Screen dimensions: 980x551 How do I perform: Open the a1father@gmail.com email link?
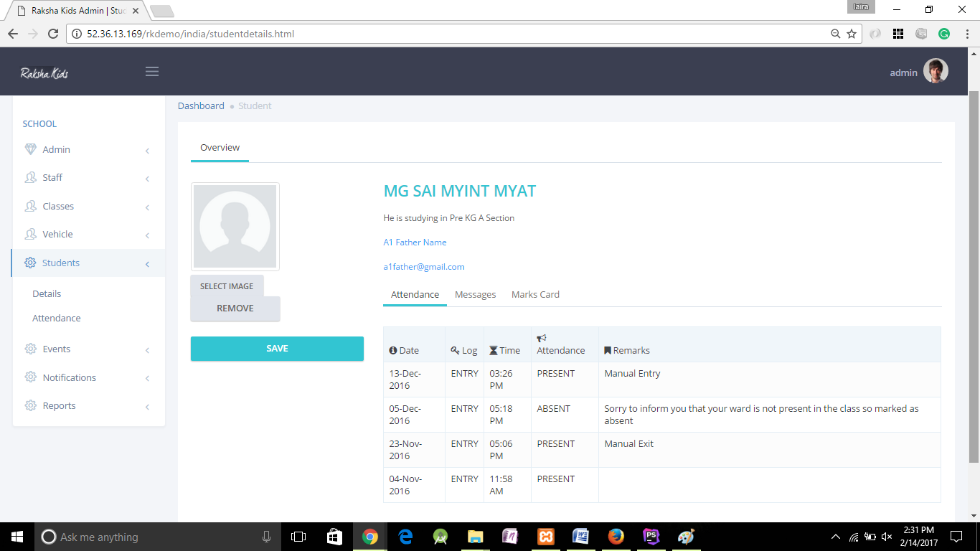(x=424, y=267)
